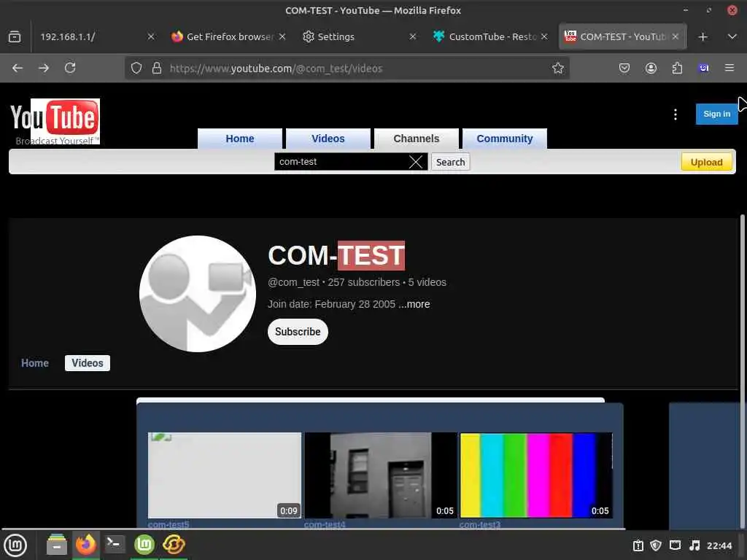Click the music note tray icon
Screen dimensions: 747x560
(x=694, y=545)
